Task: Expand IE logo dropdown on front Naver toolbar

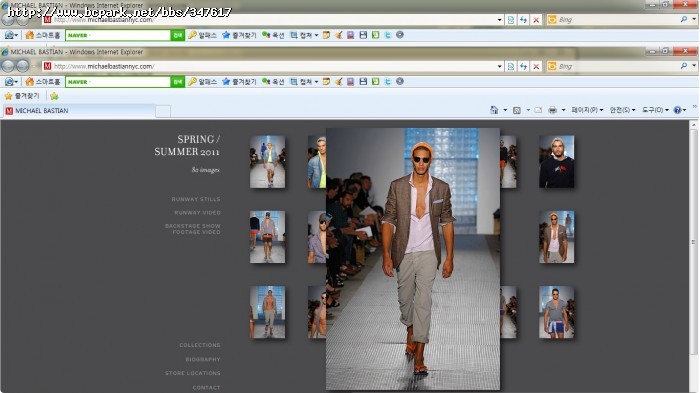Action: [16, 82]
